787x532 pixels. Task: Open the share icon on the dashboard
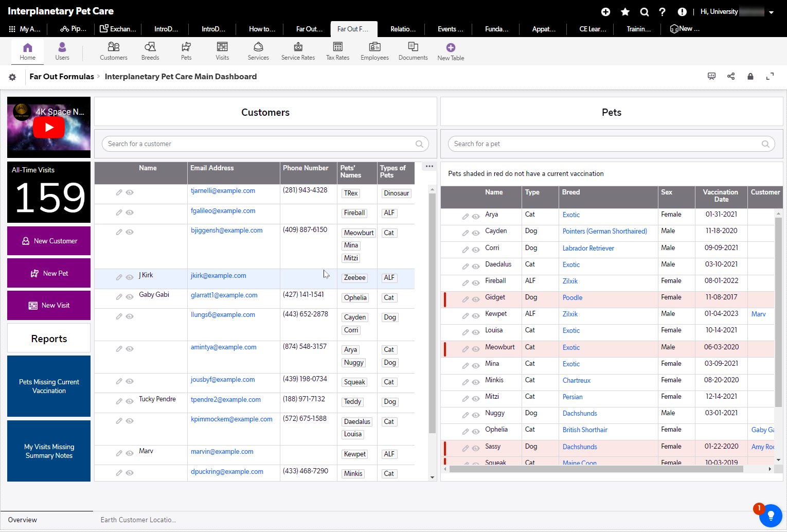(x=731, y=76)
